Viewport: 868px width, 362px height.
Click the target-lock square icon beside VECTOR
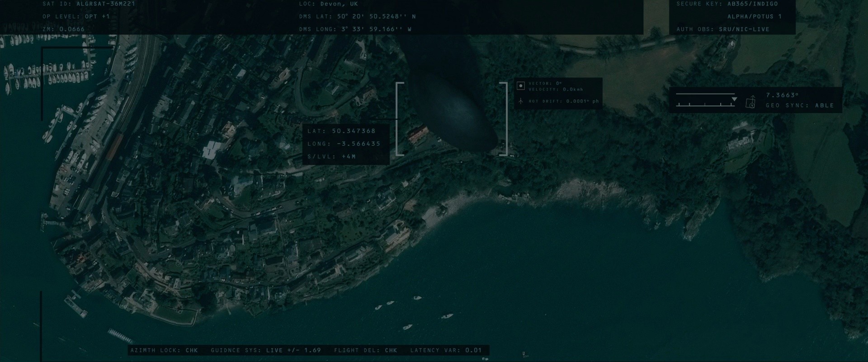pos(521,86)
